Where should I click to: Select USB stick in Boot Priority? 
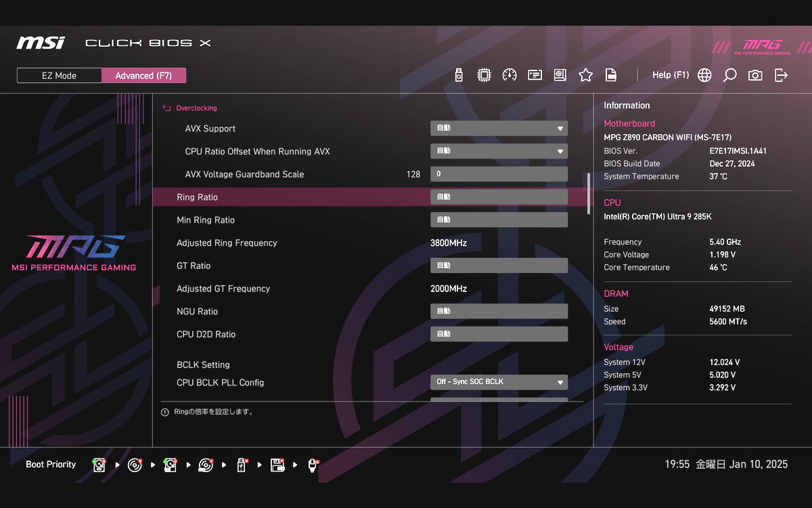tap(242, 465)
